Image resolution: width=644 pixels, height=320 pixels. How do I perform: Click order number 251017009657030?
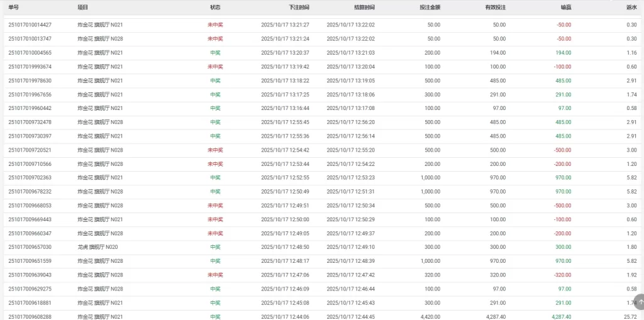(30, 247)
